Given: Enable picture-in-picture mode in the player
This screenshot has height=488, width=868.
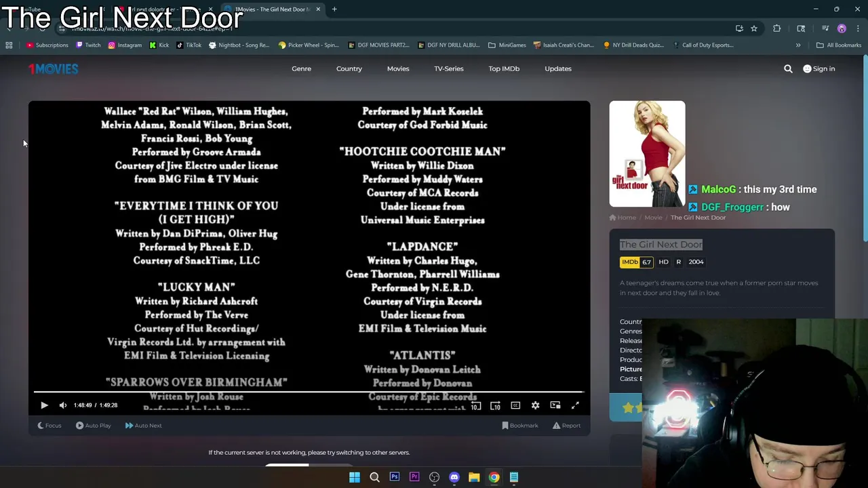Looking at the screenshot, I should 555,405.
